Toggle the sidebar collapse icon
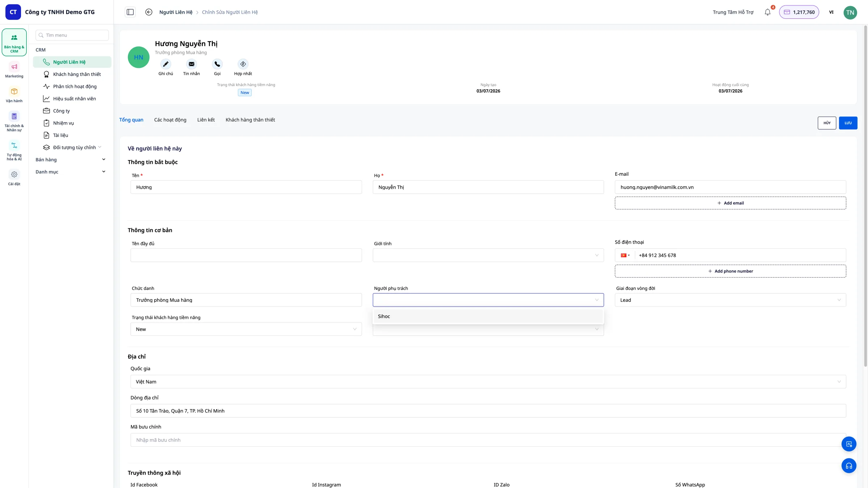 point(130,12)
